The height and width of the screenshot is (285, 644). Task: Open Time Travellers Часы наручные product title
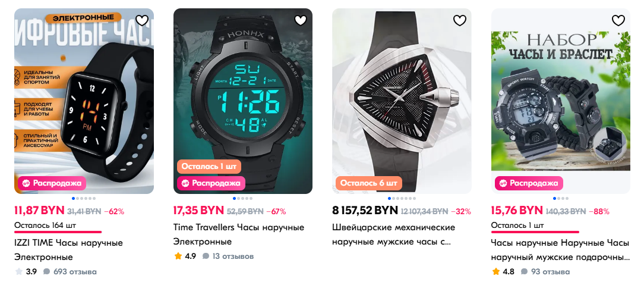(239, 234)
